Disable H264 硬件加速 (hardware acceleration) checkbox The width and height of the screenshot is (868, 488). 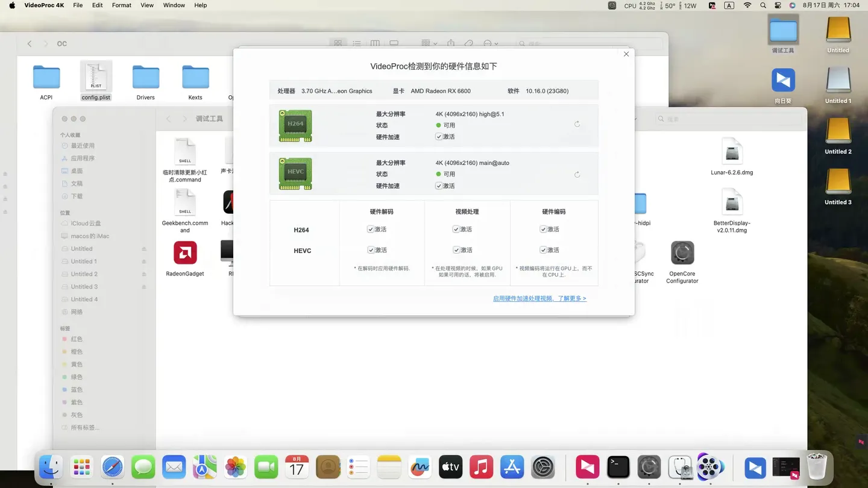(x=440, y=137)
